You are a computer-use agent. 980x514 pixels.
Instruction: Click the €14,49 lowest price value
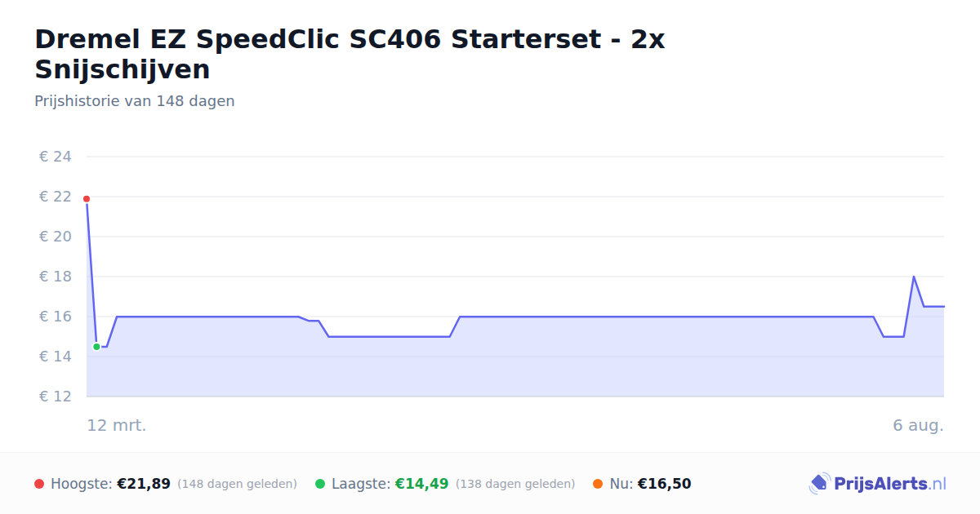(x=421, y=484)
